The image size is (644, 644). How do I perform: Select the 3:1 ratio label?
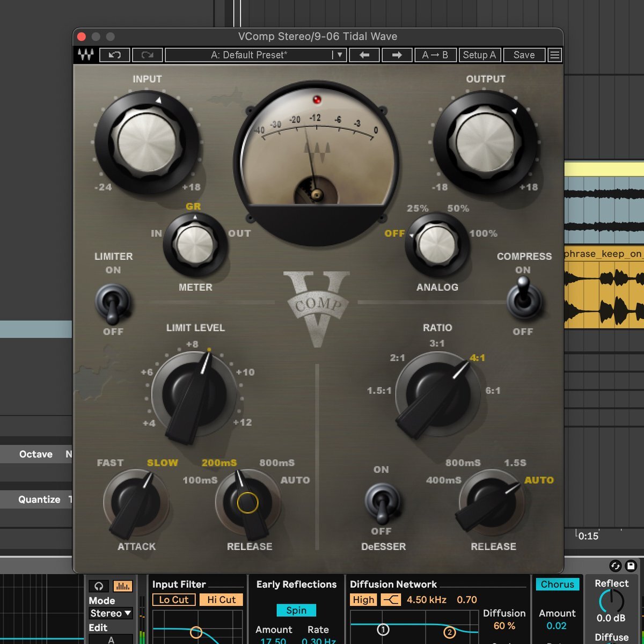pyautogui.click(x=437, y=343)
